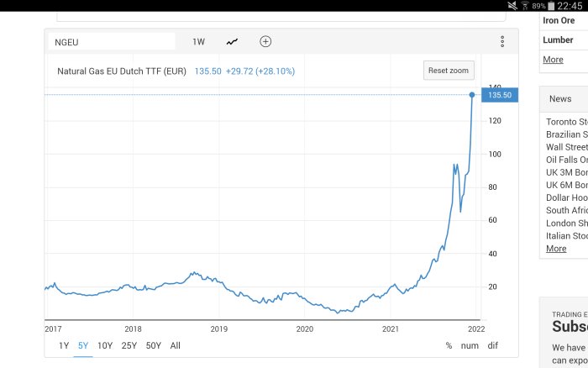
Task: Click the 2019 x-axis label
Action: pyautogui.click(x=219, y=329)
